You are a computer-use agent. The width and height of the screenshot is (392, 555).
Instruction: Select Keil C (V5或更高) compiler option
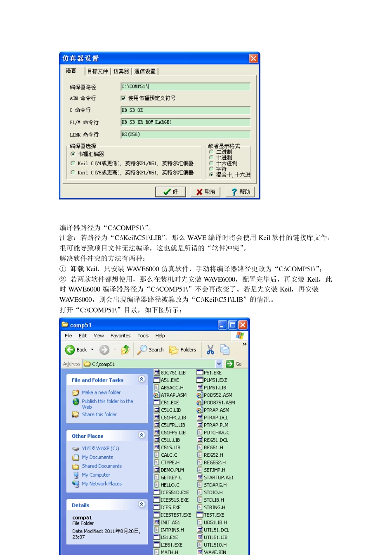pos(73,173)
